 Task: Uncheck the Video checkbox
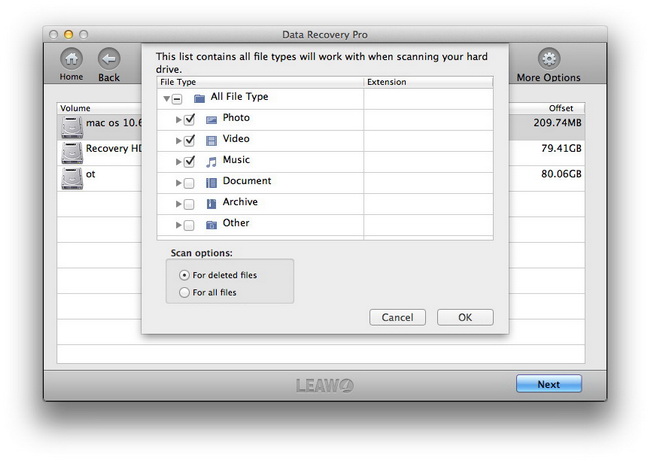pyautogui.click(x=189, y=141)
